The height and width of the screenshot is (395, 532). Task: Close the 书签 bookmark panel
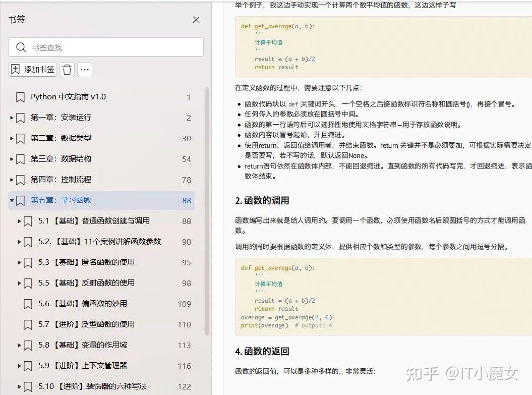[196, 20]
